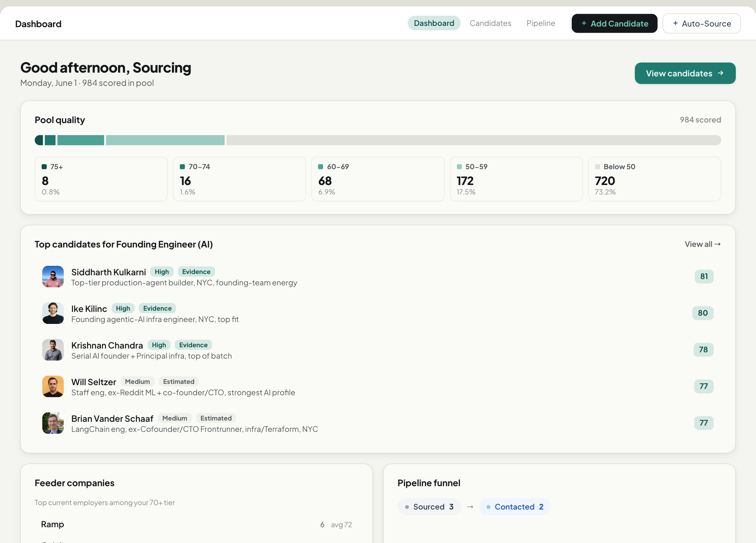This screenshot has width=756, height=543.
Task: Click the High badge next to Ike Kilinc
Action: point(123,308)
